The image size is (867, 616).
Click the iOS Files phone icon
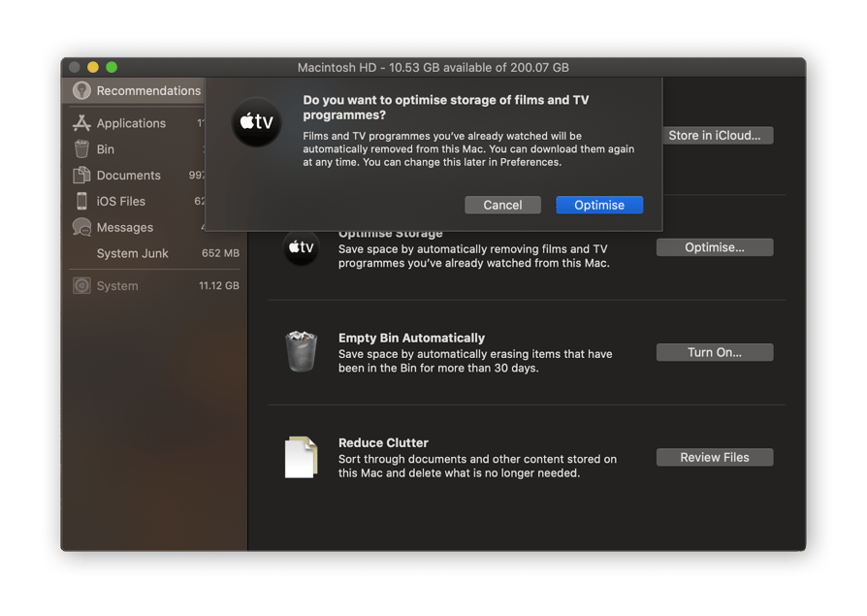(82, 201)
